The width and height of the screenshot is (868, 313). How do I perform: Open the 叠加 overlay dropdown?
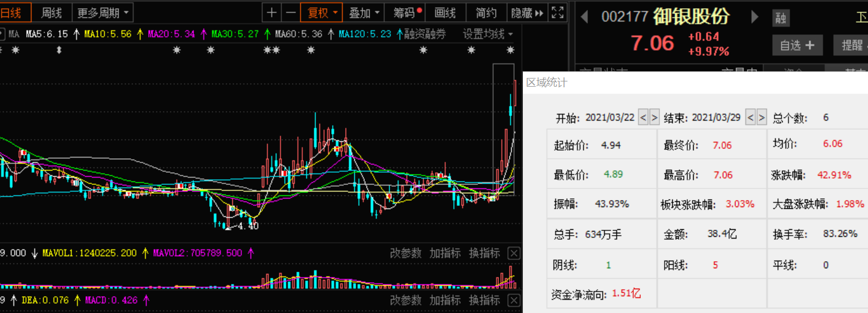364,12
